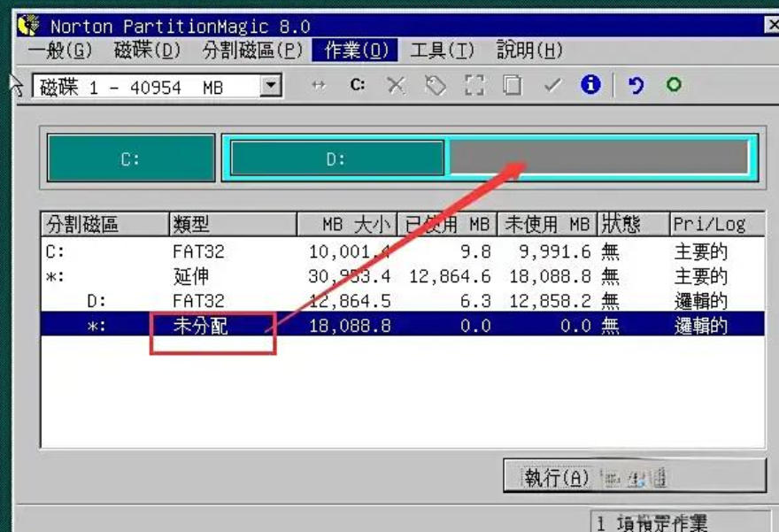Select the 延伸 extended partition row

[403, 276]
